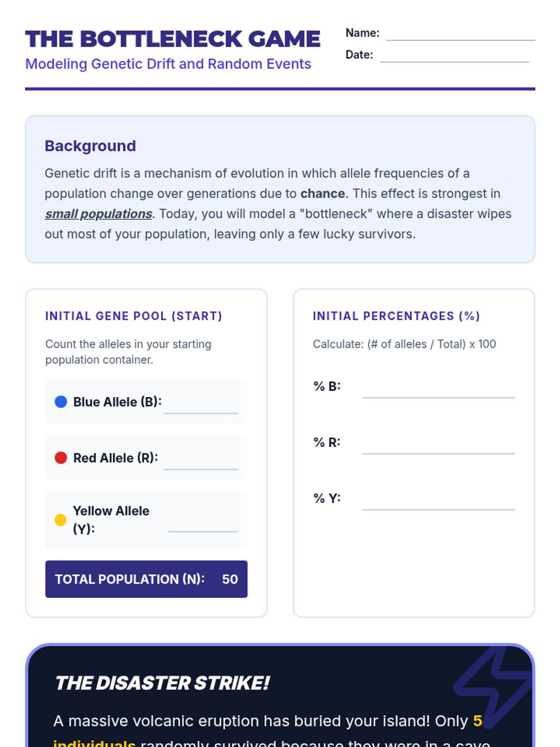The height and width of the screenshot is (747, 560).
Task: Click the 'The Bottleneck Game' title
Action: pyautogui.click(x=173, y=39)
